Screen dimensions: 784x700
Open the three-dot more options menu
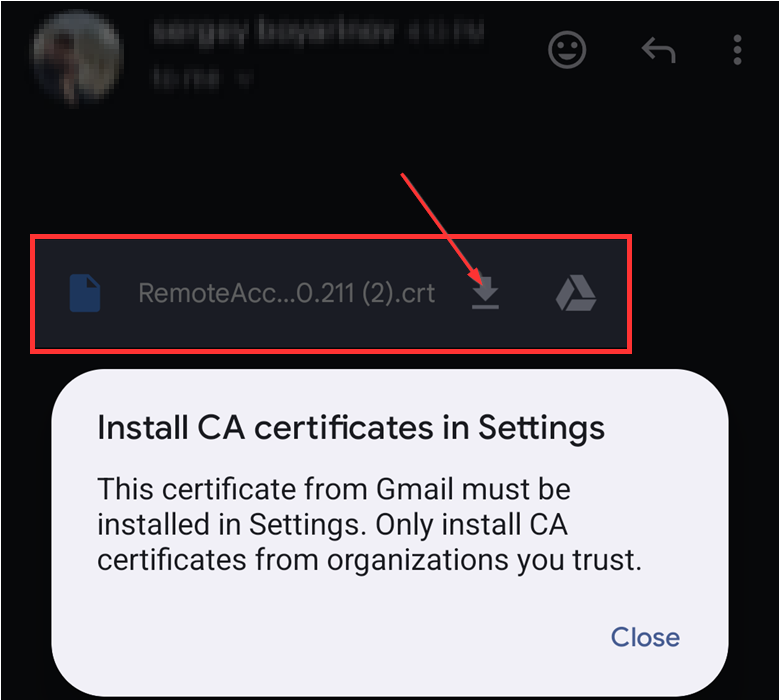737,50
